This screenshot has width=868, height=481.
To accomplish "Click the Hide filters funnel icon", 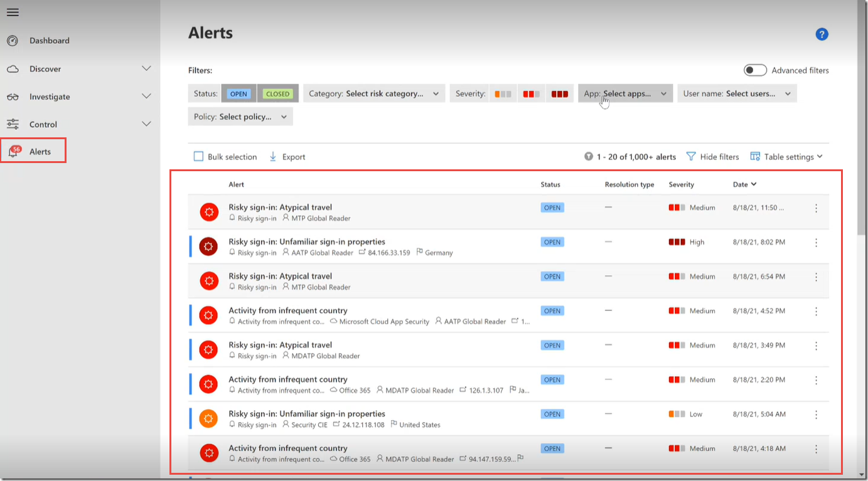I will [691, 157].
